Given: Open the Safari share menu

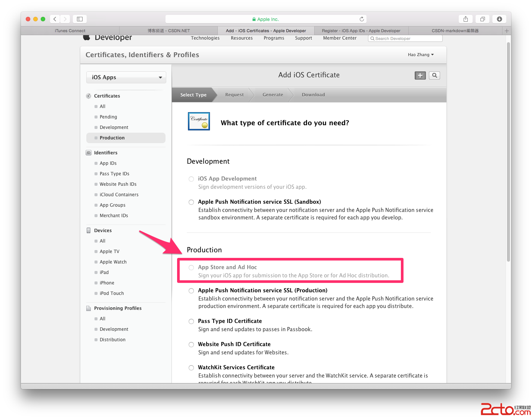Looking at the screenshot, I should click(466, 19).
